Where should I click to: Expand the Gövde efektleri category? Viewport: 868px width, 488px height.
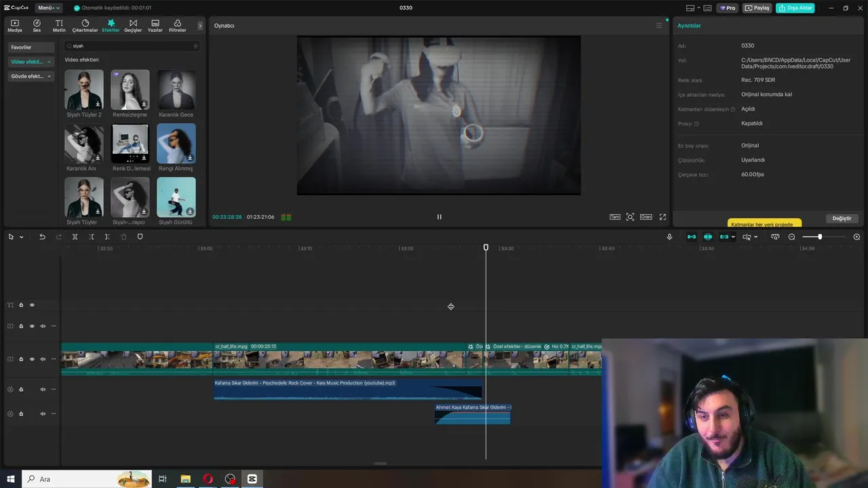(x=31, y=77)
